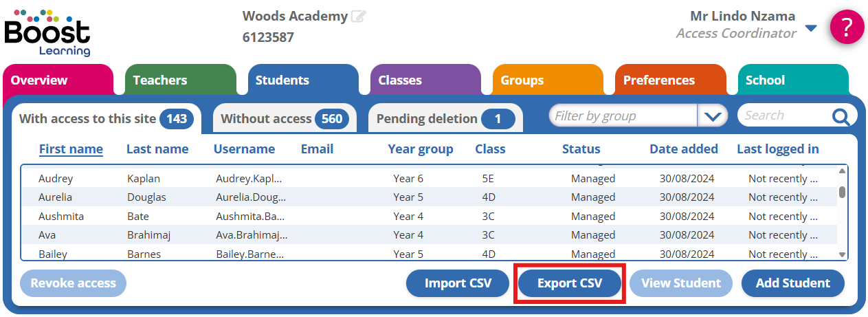Click the edit pencil icon beside Woods Academy
The image size is (868, 317).
pyautogui.click(x=358, y=17)
